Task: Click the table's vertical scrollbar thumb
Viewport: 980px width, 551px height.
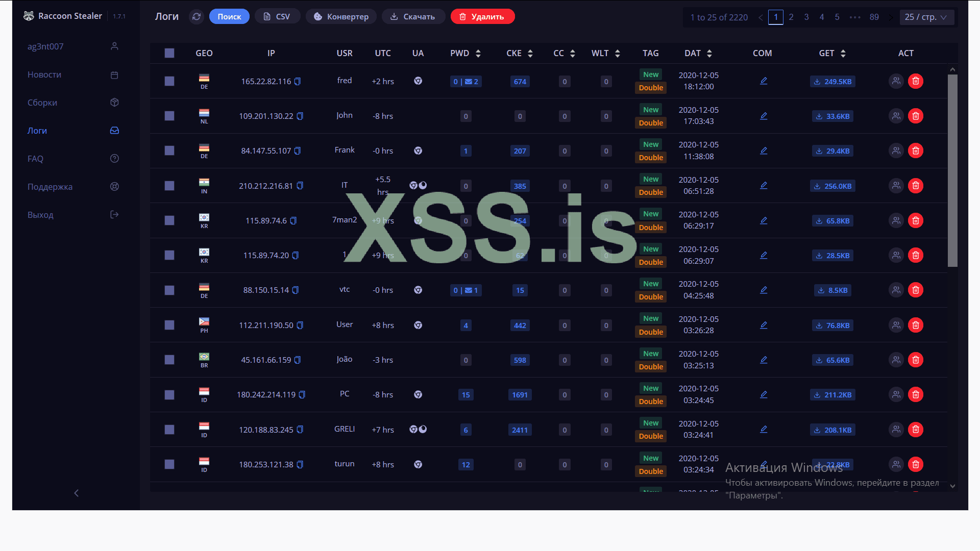Action: click(x=952, y=170)
